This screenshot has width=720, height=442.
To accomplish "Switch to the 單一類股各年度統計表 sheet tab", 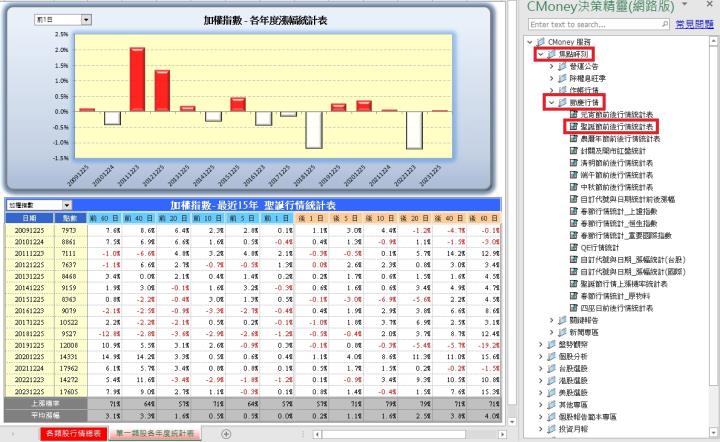I will coord(155,434).
